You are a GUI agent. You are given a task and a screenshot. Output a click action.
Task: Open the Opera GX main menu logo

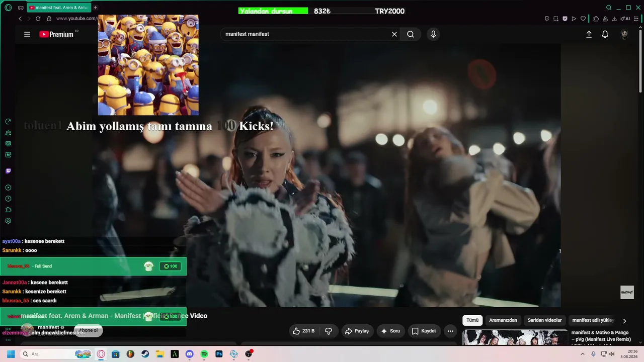pos(8,8)
